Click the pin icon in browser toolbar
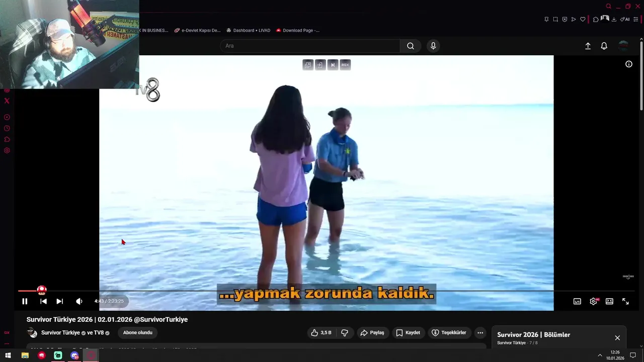 (x=546, y=19)
